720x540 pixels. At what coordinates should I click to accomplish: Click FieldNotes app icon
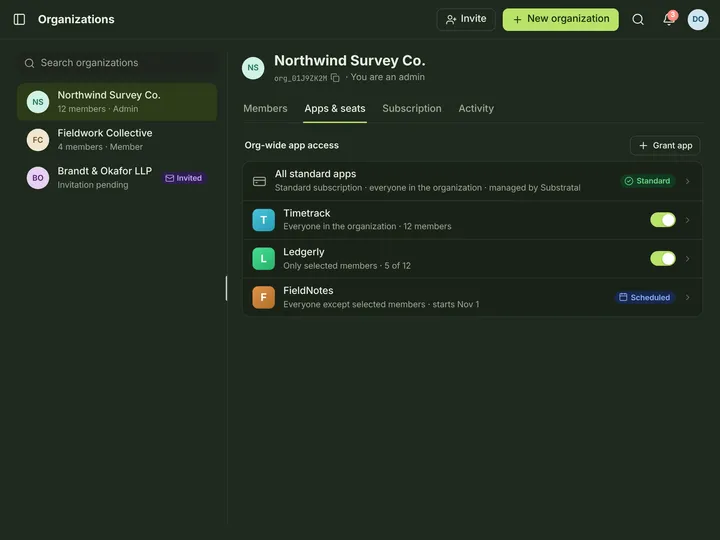(x=264, y=298)
